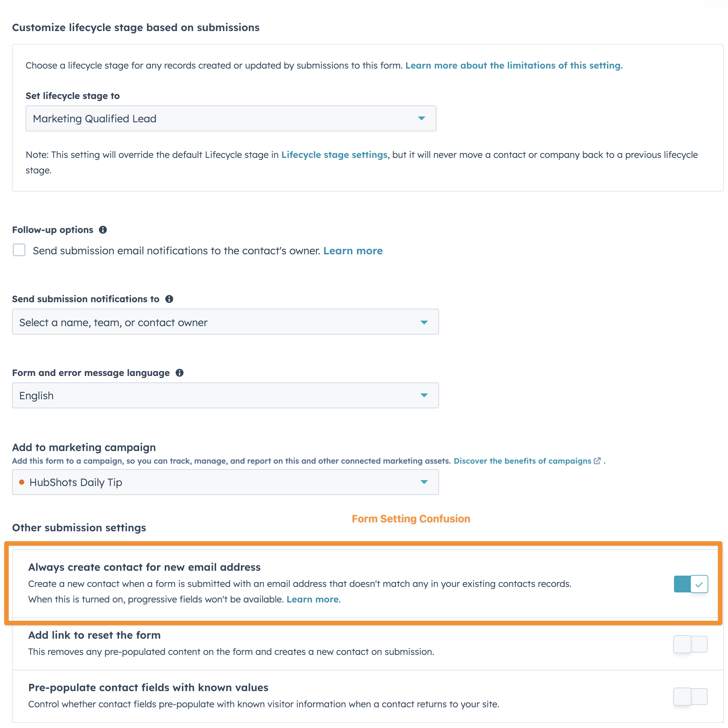
Task: Click info icon beside Send submission notifications to
Action: 169,299
